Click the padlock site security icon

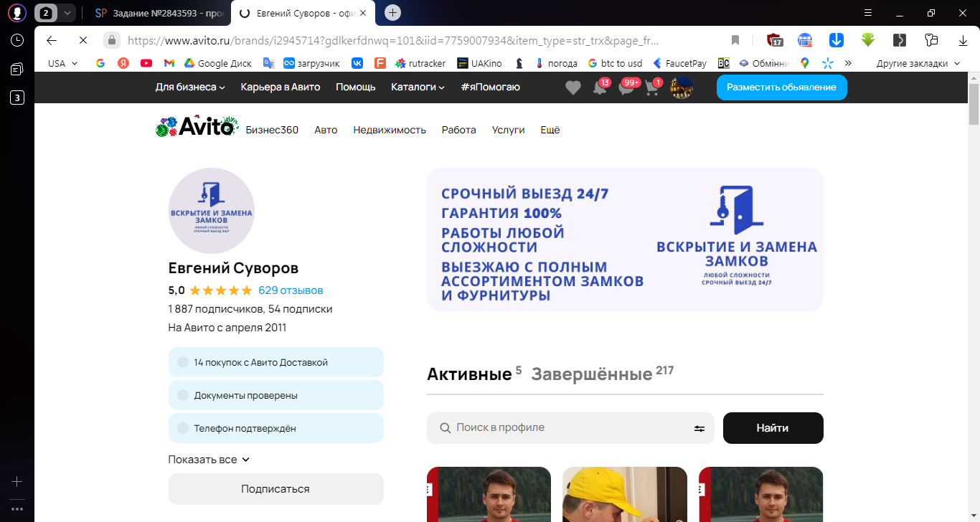(111, 40)
